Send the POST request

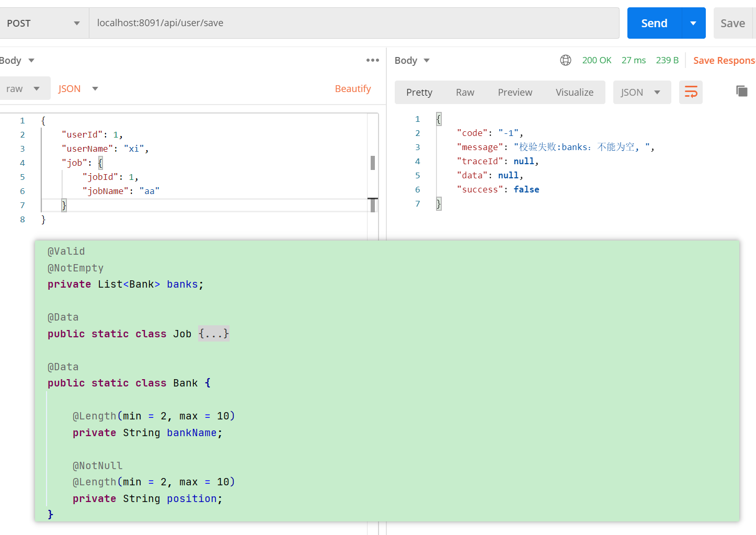click(655, 23)
